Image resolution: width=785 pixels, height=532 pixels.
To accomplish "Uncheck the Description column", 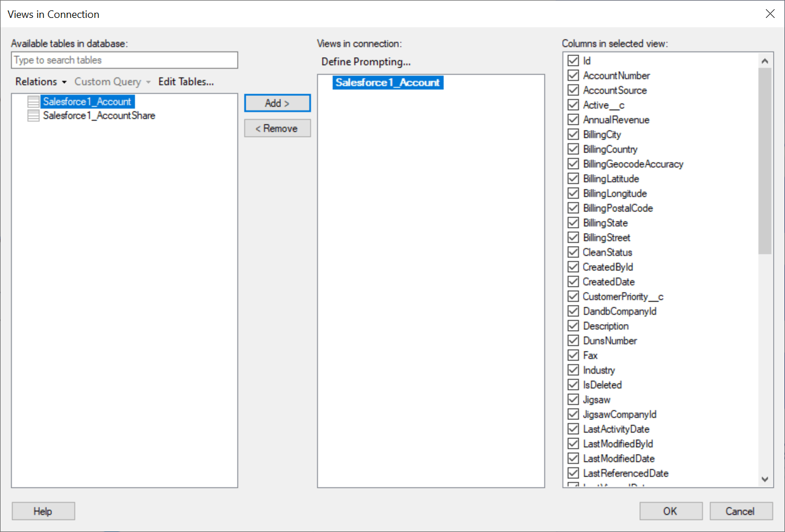I will pos(573,325).
